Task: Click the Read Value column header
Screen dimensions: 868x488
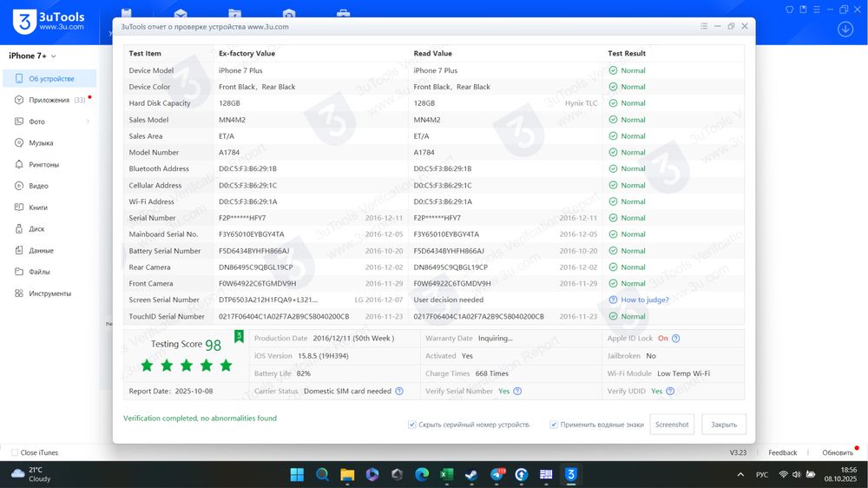Action: pyautogui.click(x=432, y=54)
